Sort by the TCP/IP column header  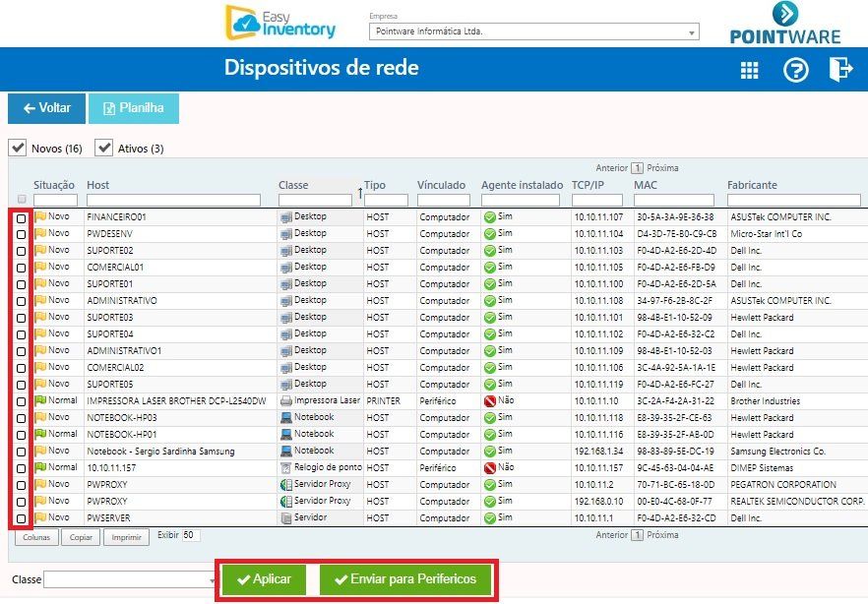click(x=588, y=185)
